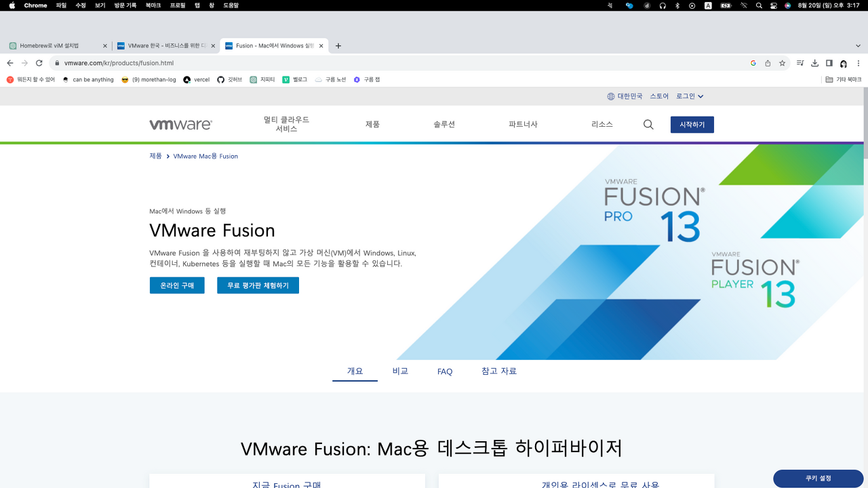Click the 제품 breadcrumb link
868x488 pixels.
tap(155, 156)
